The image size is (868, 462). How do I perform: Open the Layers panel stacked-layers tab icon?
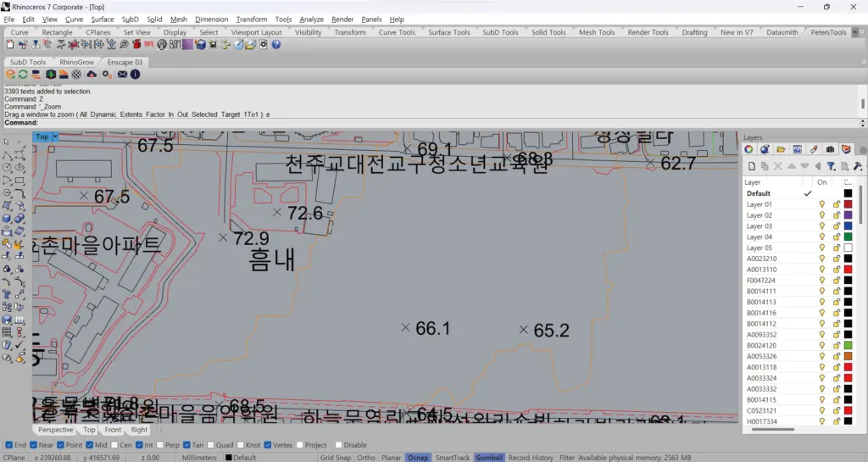point(846,149)
